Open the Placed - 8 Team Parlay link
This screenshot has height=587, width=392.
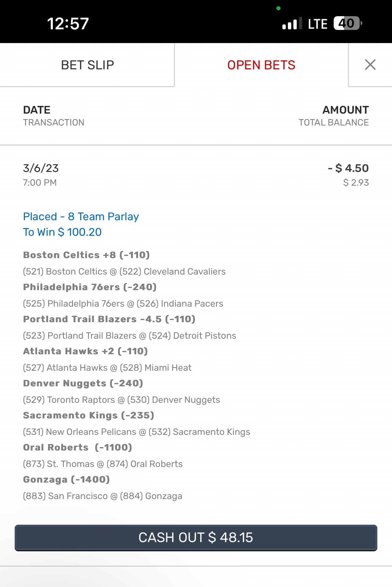pyautogui.click(x=81, y=217)
